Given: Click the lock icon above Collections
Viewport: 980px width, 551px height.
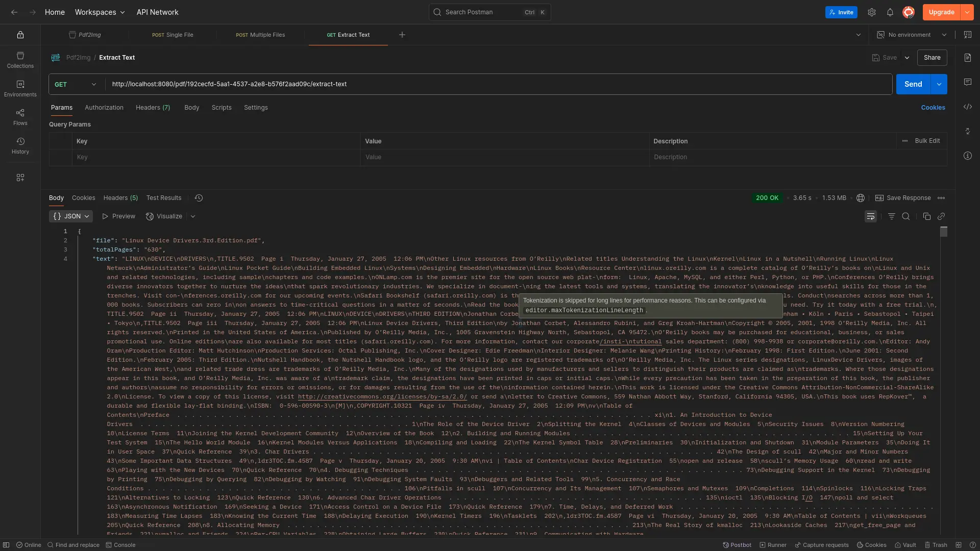Looking at the screenshot, I should click(x=20, y=35).
